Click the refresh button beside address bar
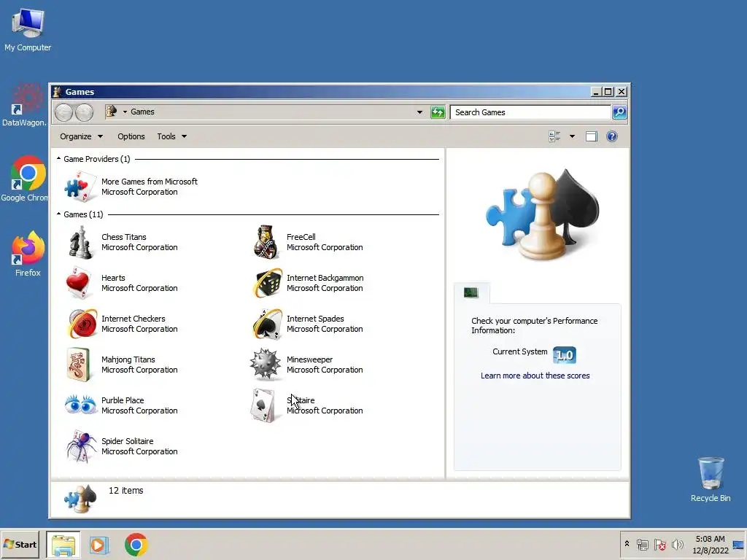 (x=438, y=112)
